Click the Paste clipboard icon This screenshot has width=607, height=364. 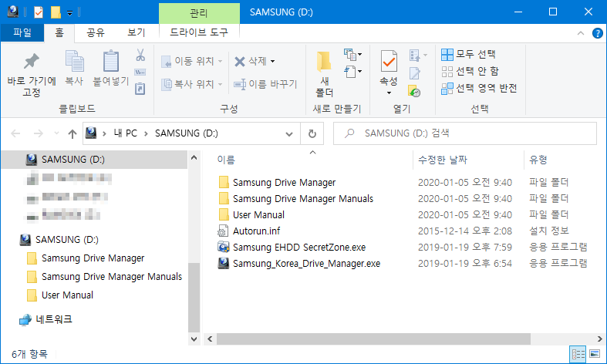pyautogui.click(x=111, y=61)
